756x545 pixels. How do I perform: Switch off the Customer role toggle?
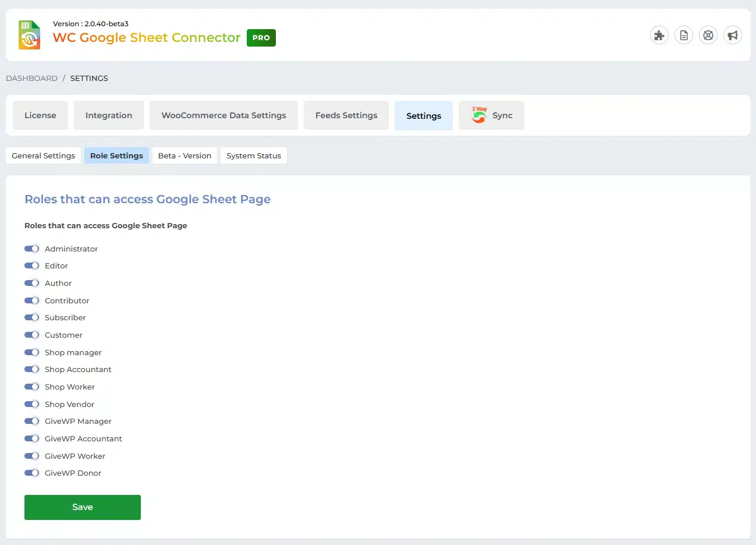pos(31,335)
